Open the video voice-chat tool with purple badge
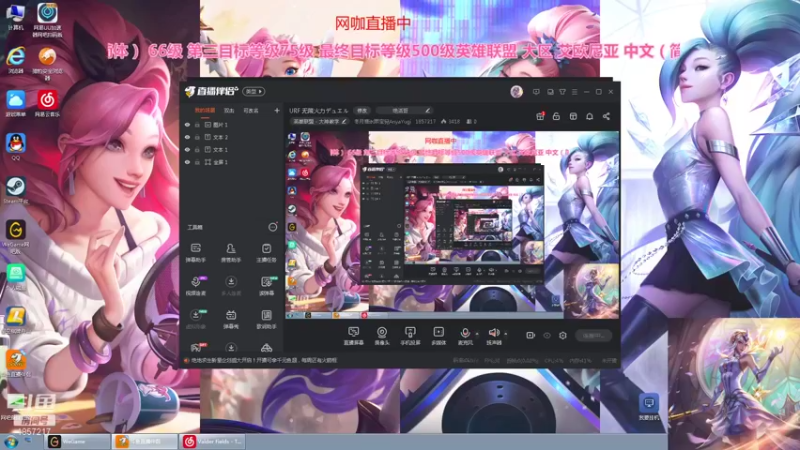The image size is (800, 450). [x=196, y=286]
